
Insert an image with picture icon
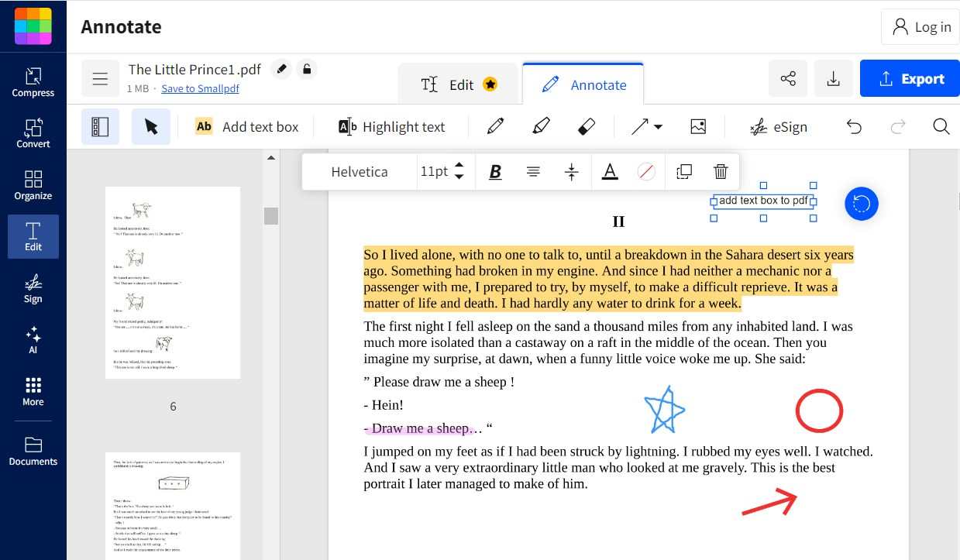click(698, 126)
